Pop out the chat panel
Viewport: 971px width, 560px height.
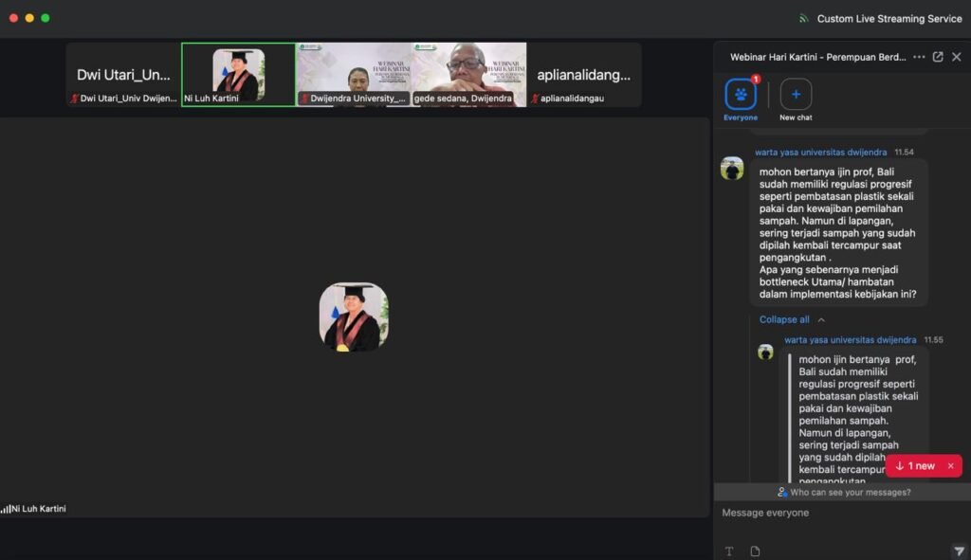pos(938,57)
